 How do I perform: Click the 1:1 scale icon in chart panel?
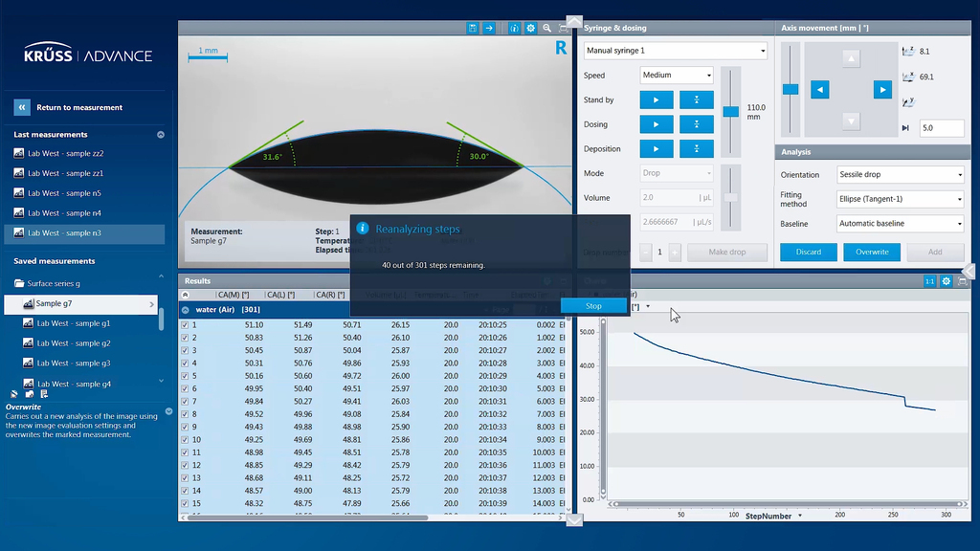click(929, 281)
